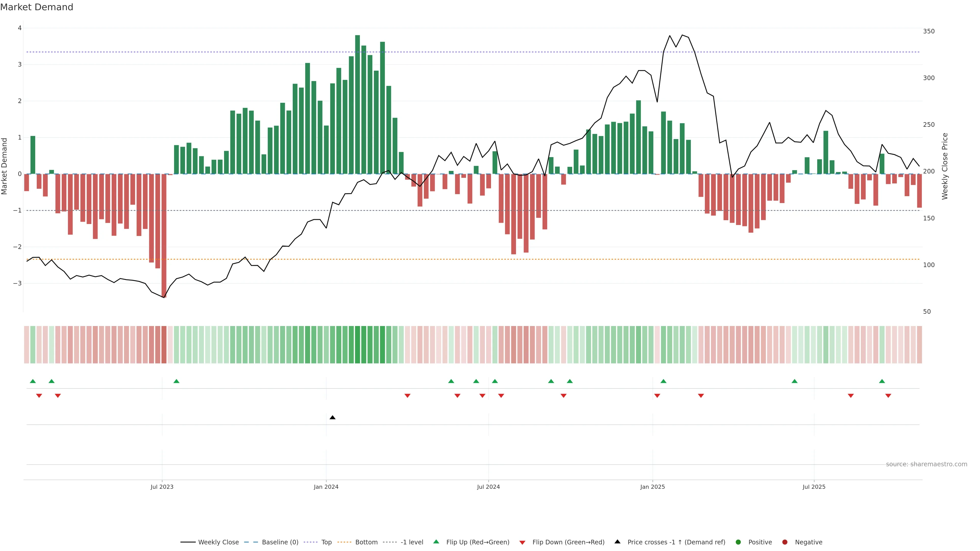The width and height of the screenshot is (980, 551).
Task: Open the source: sharemaestro.com link
Action: [x=926, y=464]
